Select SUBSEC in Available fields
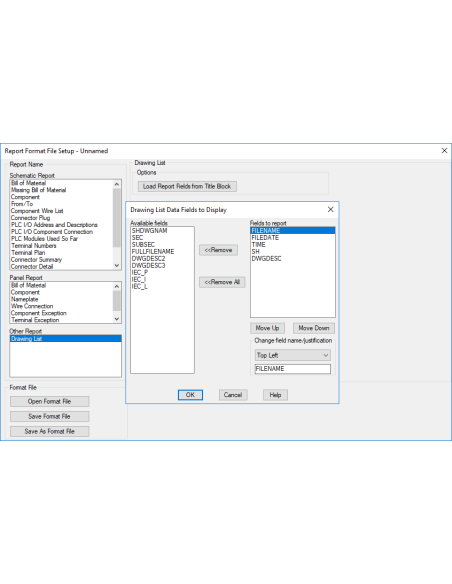Viewport: 452px width, 584px height. pos(162,245)
